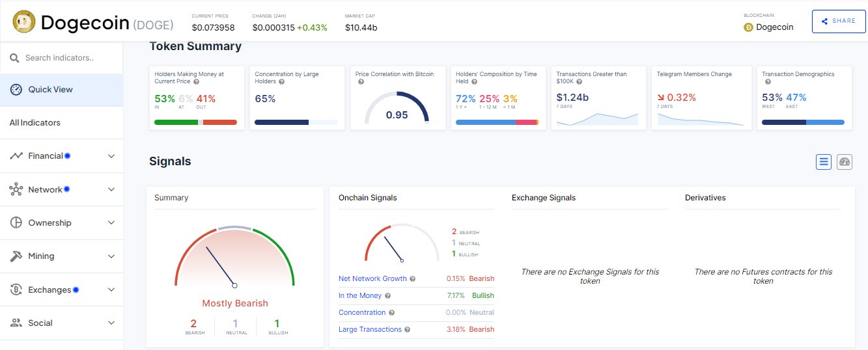The width and height of the screenshot is (868, 350).
Task: Click the Mostly Bearish summary gauge
Action: point(235,256)
